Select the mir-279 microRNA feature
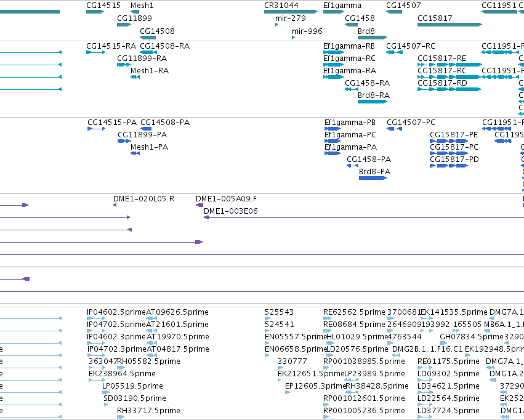 coord(276,25)
